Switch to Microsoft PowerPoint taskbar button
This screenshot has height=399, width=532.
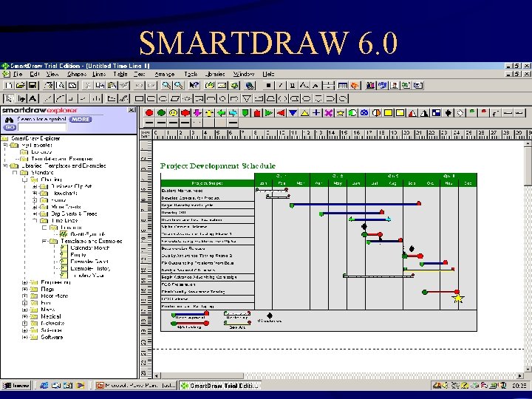(x=136, y=386)
